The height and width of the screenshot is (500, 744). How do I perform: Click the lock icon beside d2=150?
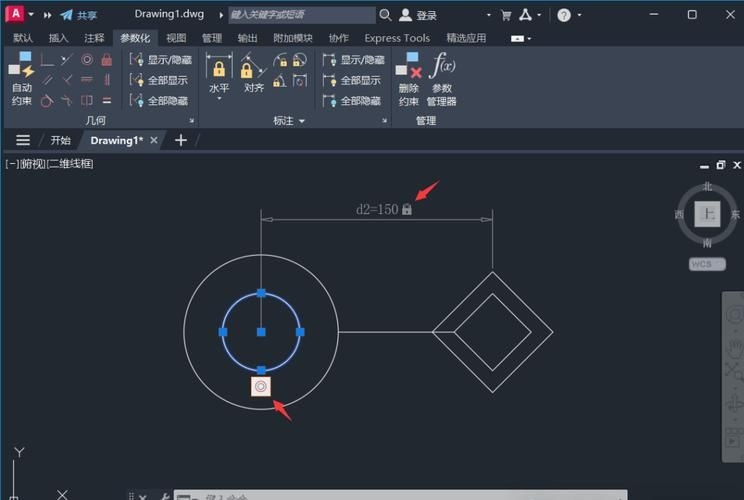click(407, 210)
